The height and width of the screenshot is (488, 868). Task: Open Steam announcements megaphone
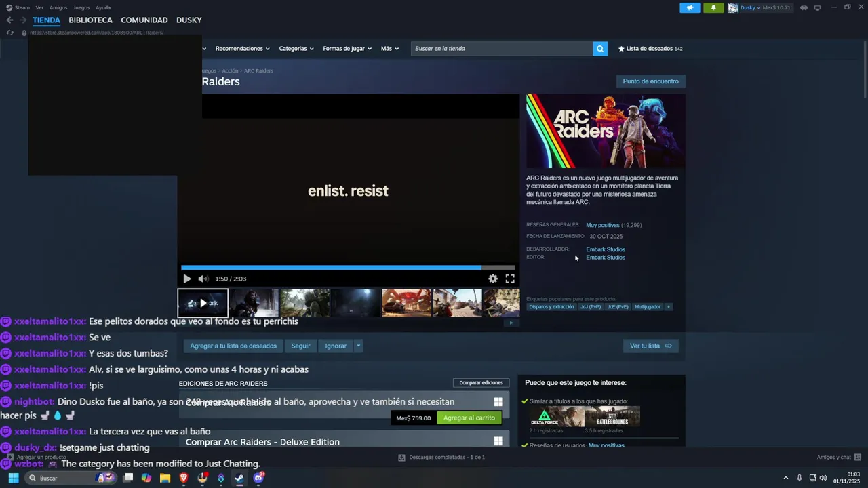coord(690,7)
